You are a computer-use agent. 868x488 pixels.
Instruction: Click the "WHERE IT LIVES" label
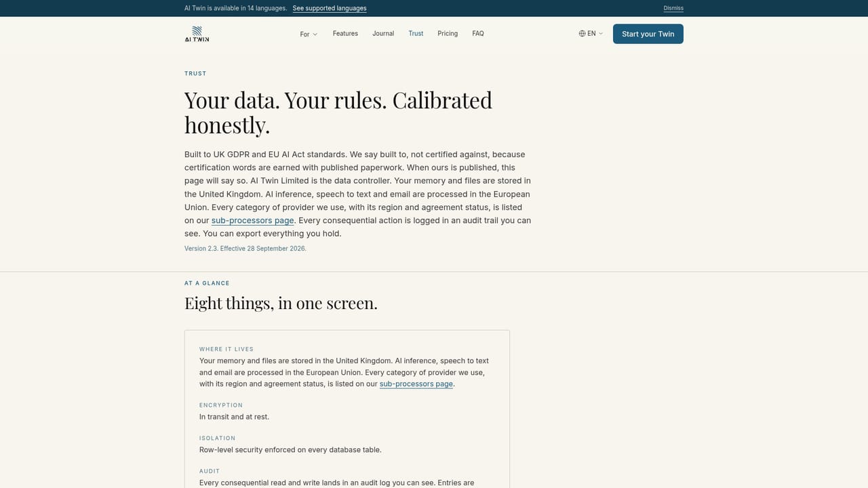click(x=226, y=349)
